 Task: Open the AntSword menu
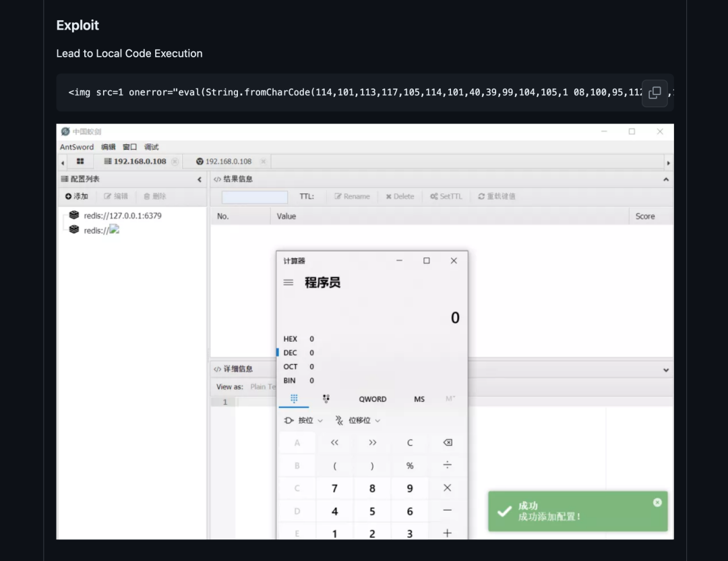point(77,147)
